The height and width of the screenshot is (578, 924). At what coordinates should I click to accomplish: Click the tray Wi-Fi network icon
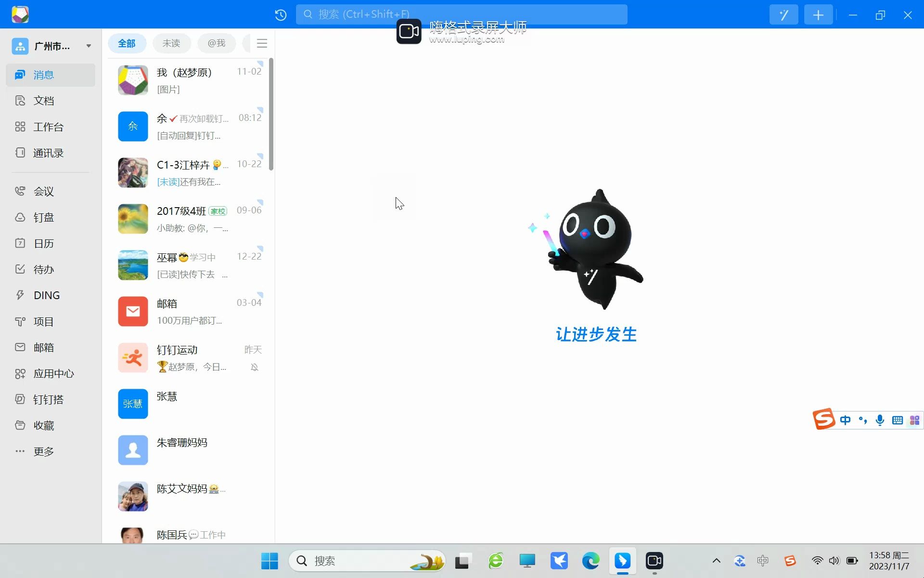(x=817, y=561)
